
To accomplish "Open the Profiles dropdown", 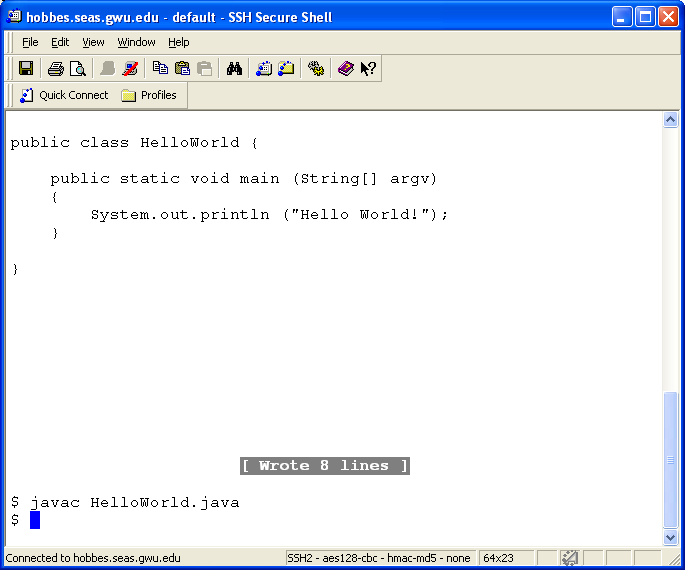I will click(x=149, y=95).
